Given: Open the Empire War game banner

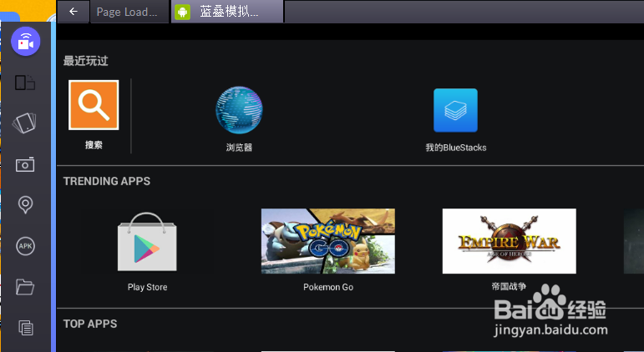Looking at the screenshot, I should tap(510, 241).
